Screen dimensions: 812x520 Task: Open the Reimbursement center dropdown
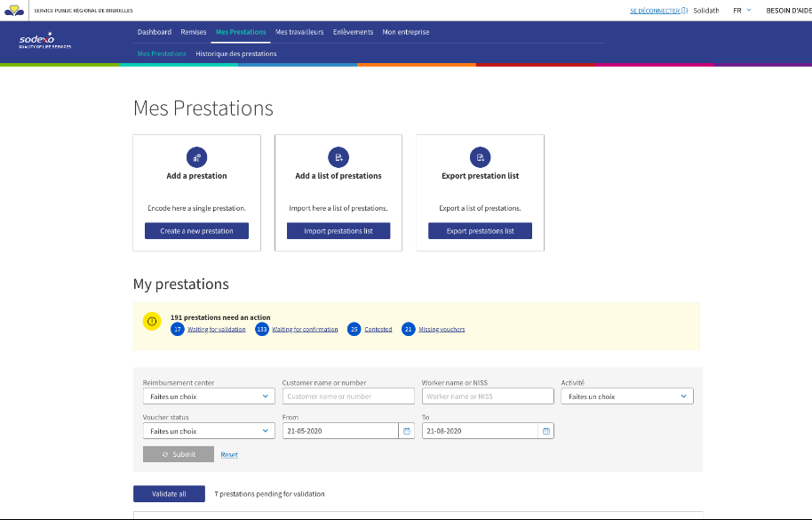pyautogui.click(x=209, y=396)
